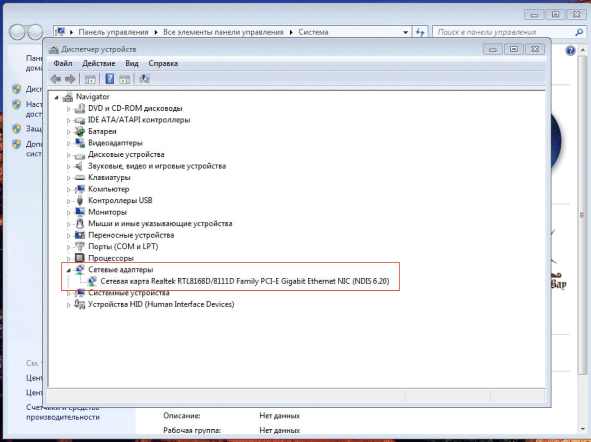Image resolution: width=591 pixels, height=442 pixels.
Task: Click Панель управления in the breadcrumb
Action: [x=113, y=32]
